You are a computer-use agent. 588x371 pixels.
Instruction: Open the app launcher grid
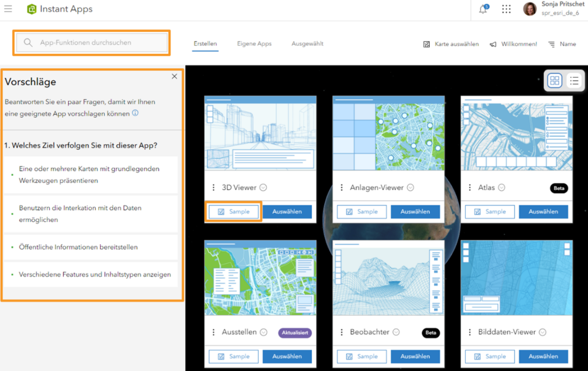tap(506, 9)
